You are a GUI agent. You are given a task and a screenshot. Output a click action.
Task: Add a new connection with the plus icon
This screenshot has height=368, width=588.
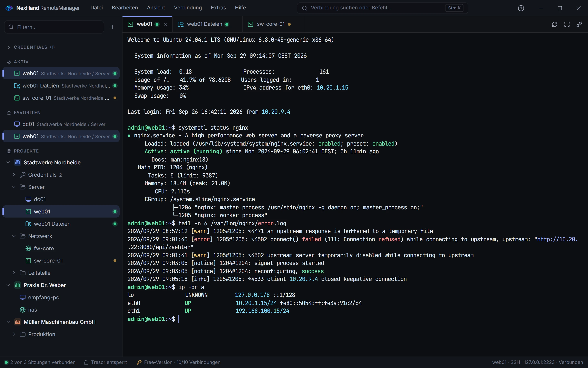point(112,27)
